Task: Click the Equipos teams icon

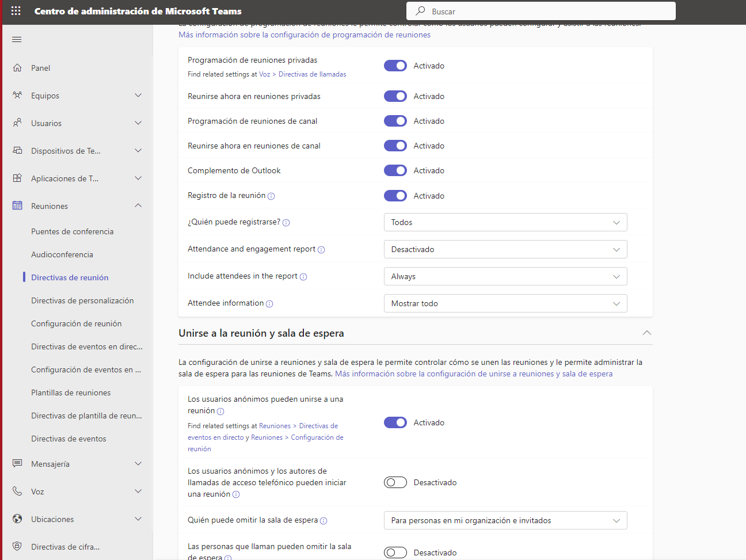Action: tap(17, 95)
